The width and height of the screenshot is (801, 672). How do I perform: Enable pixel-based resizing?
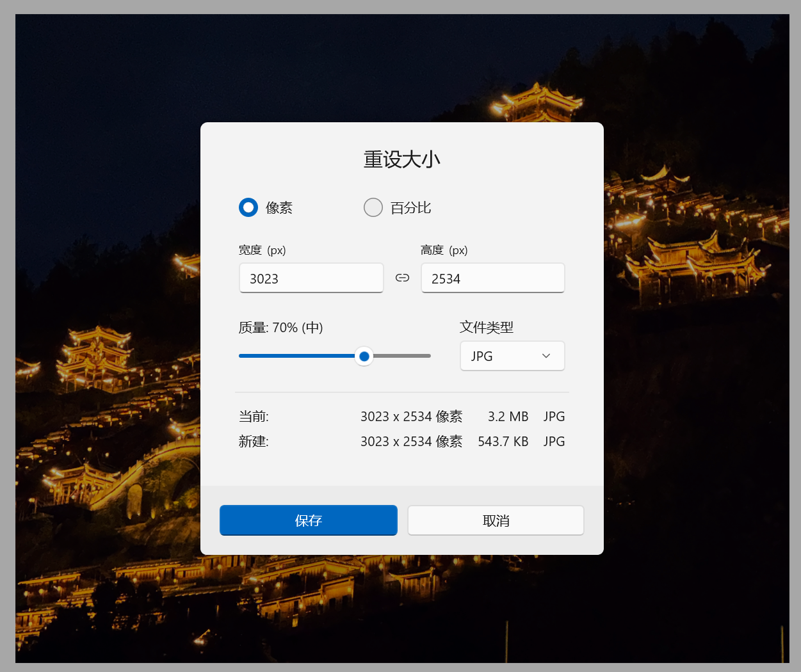click(248, 207)
